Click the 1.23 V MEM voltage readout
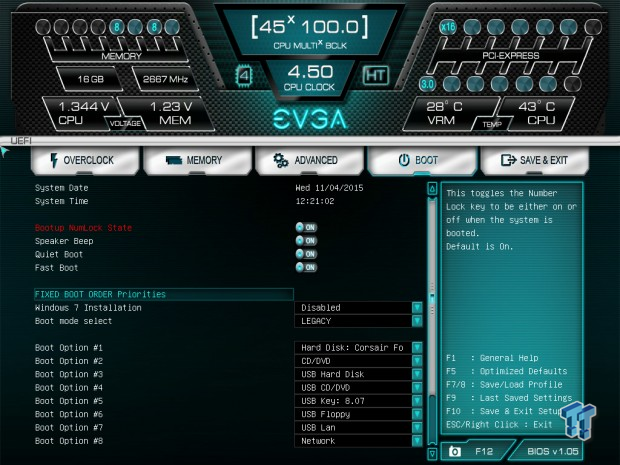This screenshot has height=465, width=620. click(x=172, y=113)
